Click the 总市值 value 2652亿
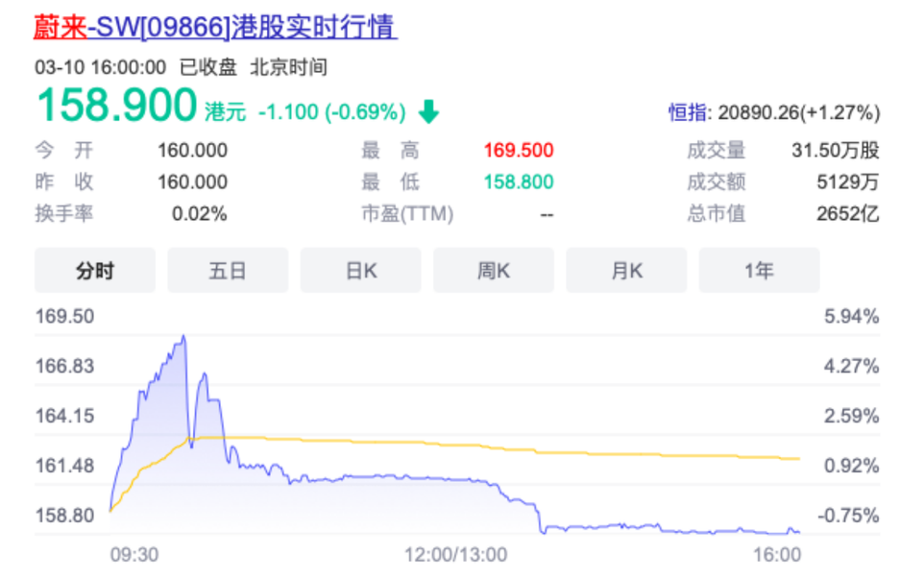This screenshot has width=924, height=578. [x=848, y=213]
